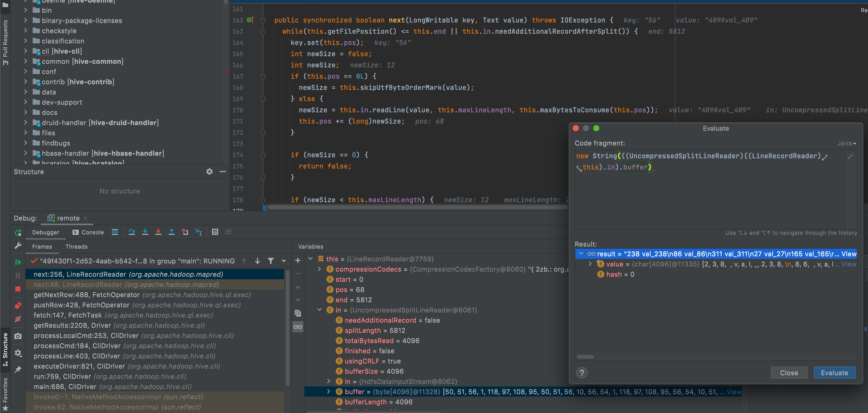Open Structure panel options gear
Viewport: 868px width, 413px height.
click(209, 172)
